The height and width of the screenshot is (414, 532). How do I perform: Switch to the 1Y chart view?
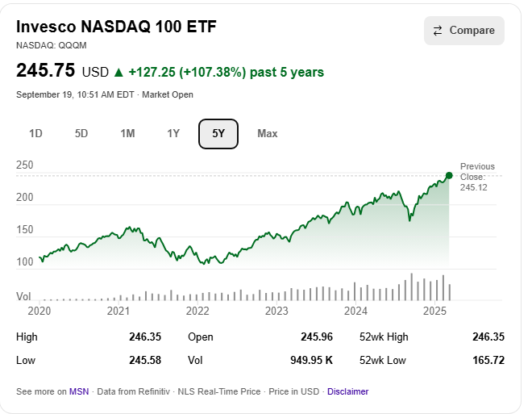tap(173, 133)
